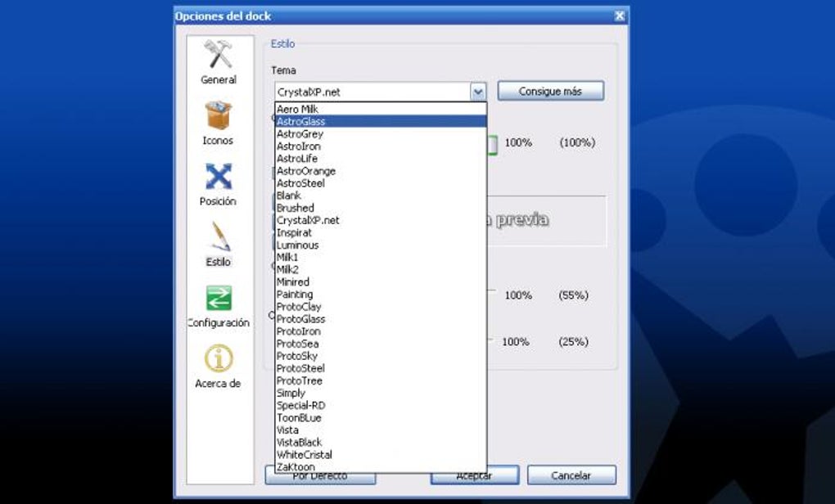Open the Posición section
835x504 pixels.
(x=219, y=183)
